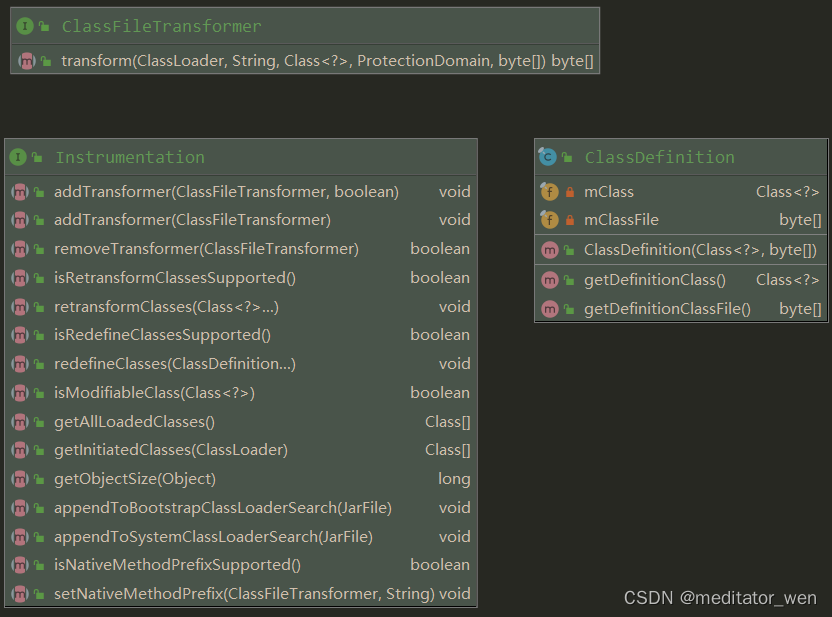Select redefineClasses(ClassDefinition...) method
The image size is (832, 617).
tap(175, 364)
